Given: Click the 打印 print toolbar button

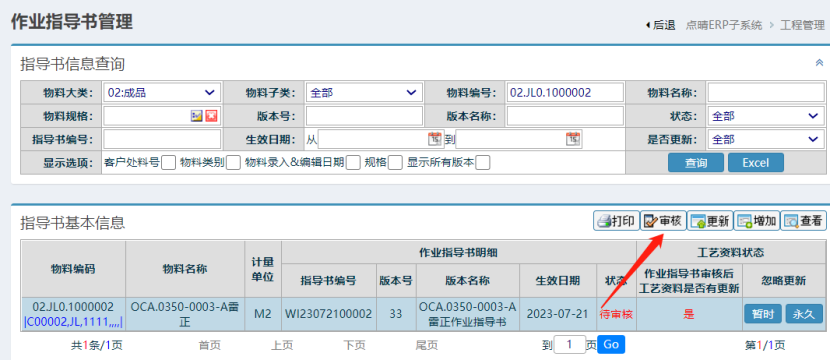Looking at the screenshot, I should click(x=616, y=221).
